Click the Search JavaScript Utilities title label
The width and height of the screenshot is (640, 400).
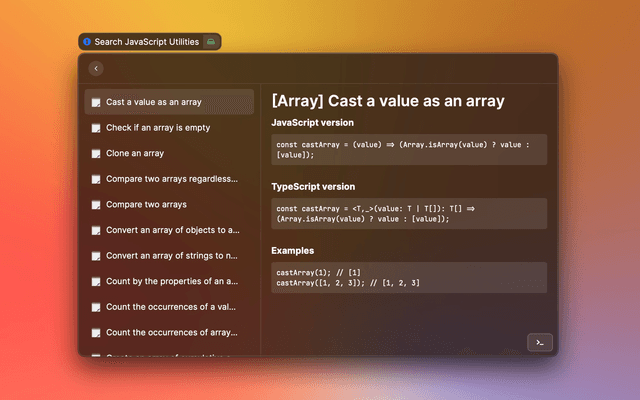pos(147,42)
